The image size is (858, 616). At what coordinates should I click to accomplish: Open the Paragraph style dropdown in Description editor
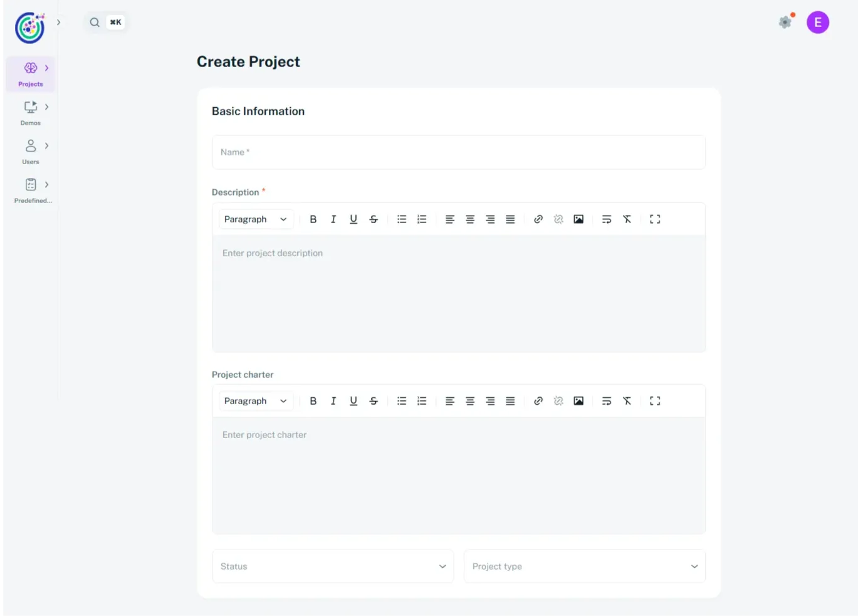pos(256,219)
